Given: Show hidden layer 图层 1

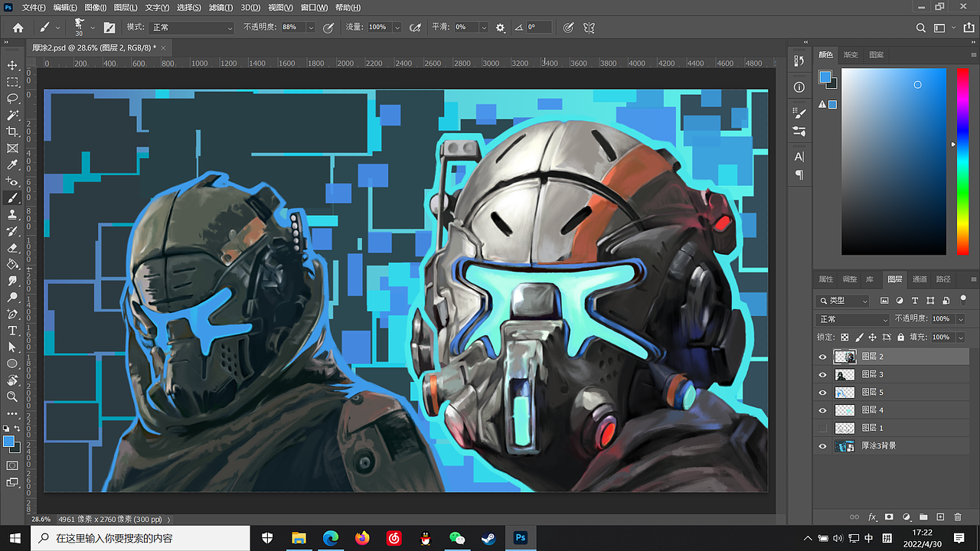Looking at the screenshot, I should (x=823, y=428).
